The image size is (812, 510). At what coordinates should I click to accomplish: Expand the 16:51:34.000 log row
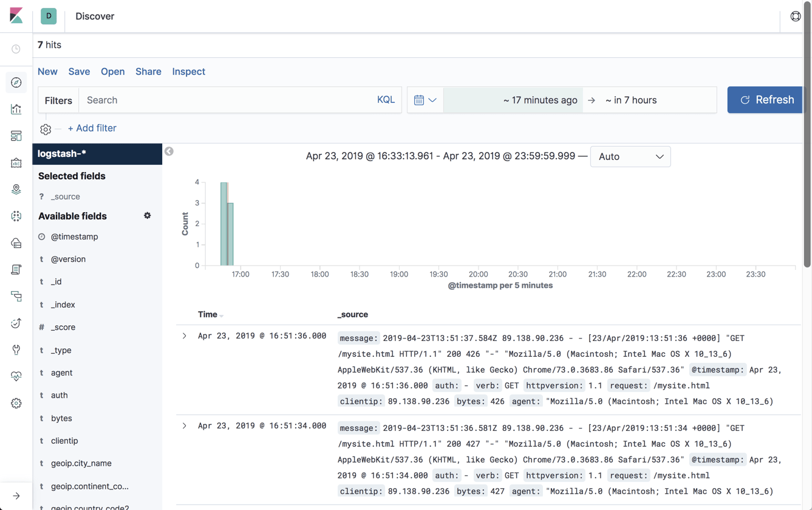click(185, 426)
